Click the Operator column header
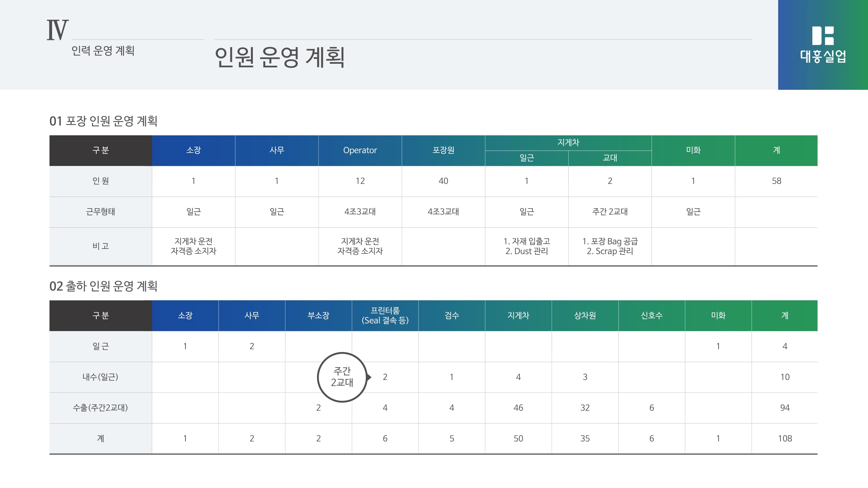Viewport: 868px width, 488px height. coord(360,150)
